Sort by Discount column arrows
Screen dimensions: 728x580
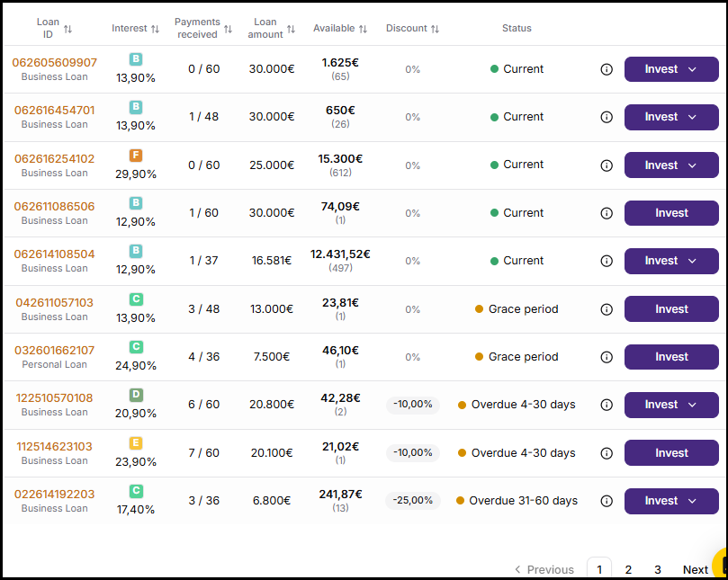435,29
